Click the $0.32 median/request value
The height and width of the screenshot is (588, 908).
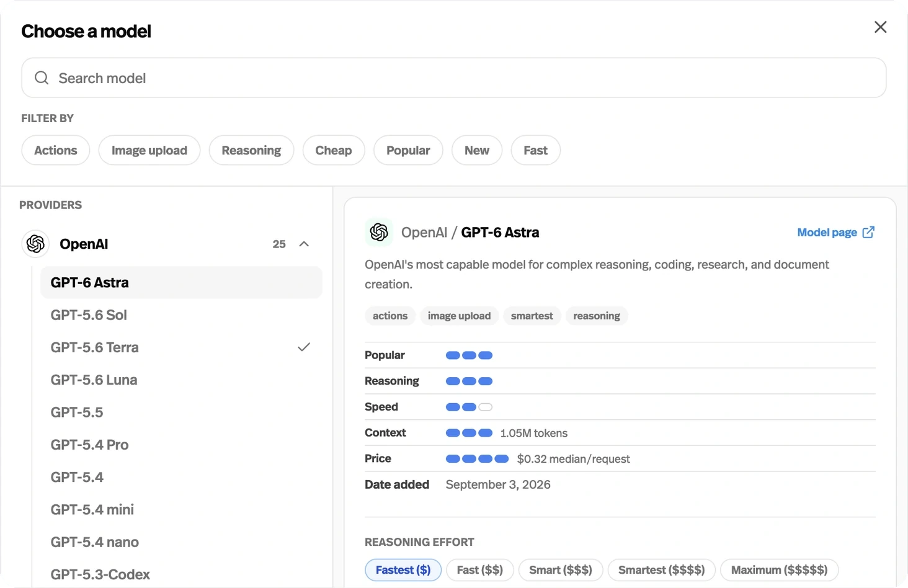[x=574, y=459]
